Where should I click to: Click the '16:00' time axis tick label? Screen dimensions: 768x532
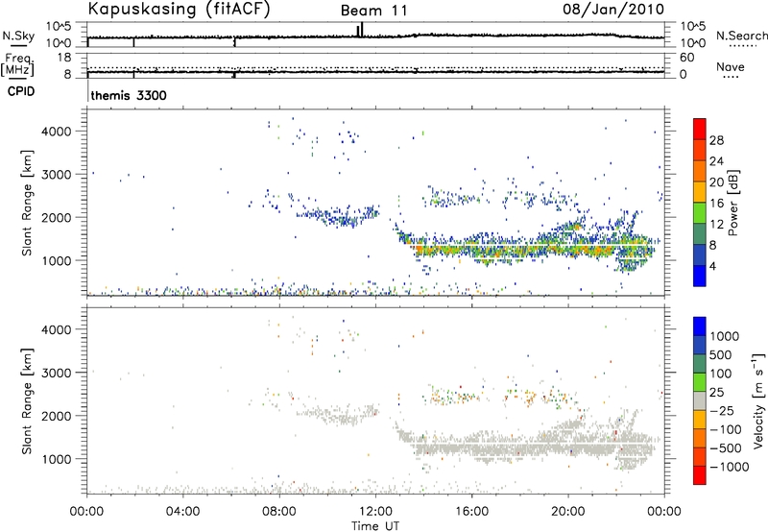[471, 512]
